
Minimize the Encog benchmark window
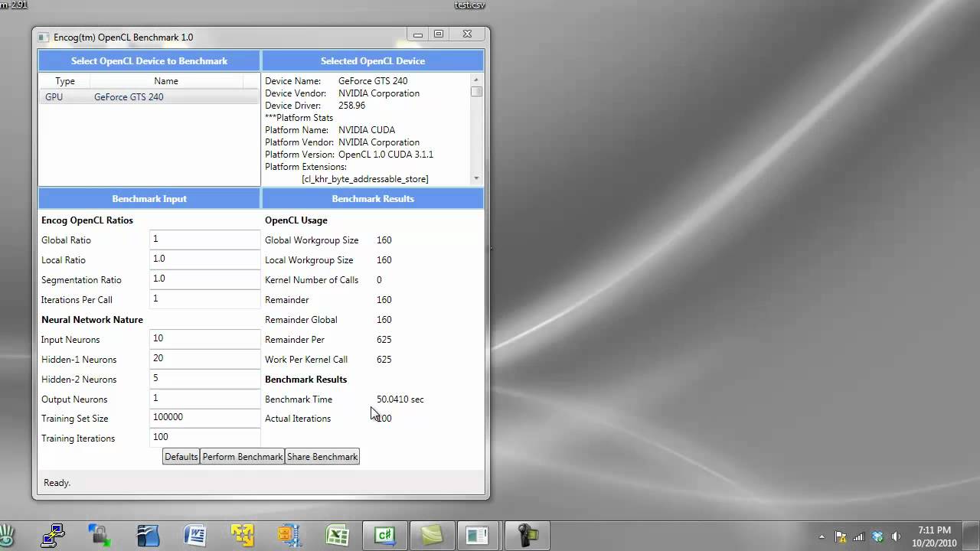[418, 34]
